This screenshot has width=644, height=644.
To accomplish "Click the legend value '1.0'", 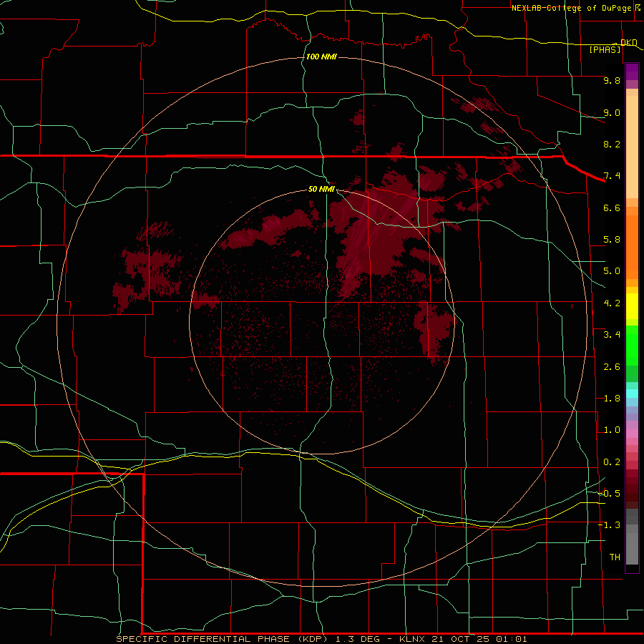I will point(612,430).
